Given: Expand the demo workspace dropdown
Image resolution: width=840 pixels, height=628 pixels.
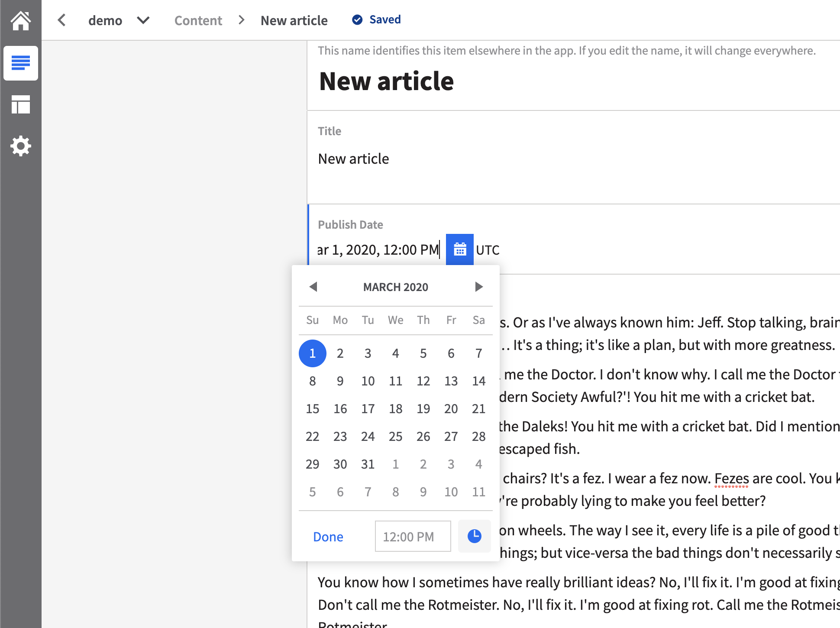Looking at the screenshot, I should coord(144,20).
